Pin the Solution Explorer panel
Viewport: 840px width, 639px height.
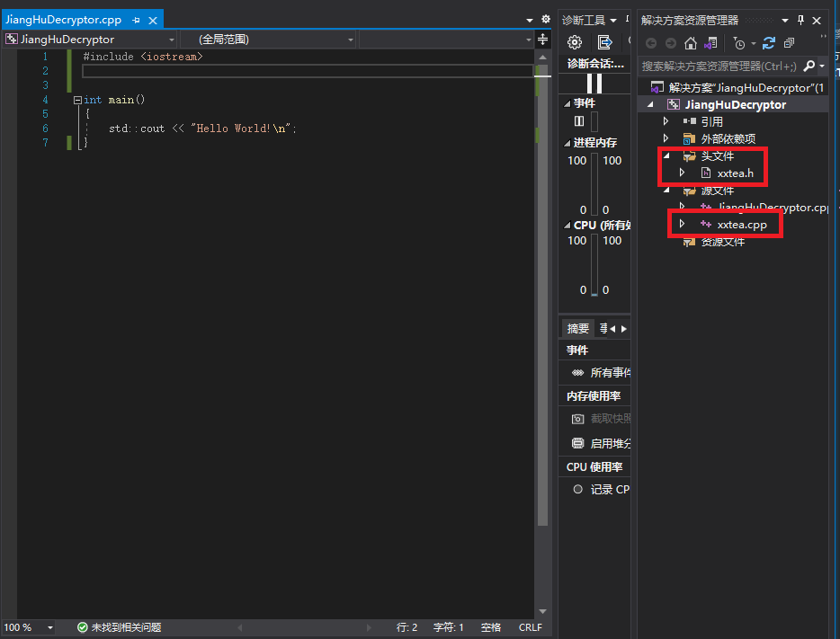[801, 21]
